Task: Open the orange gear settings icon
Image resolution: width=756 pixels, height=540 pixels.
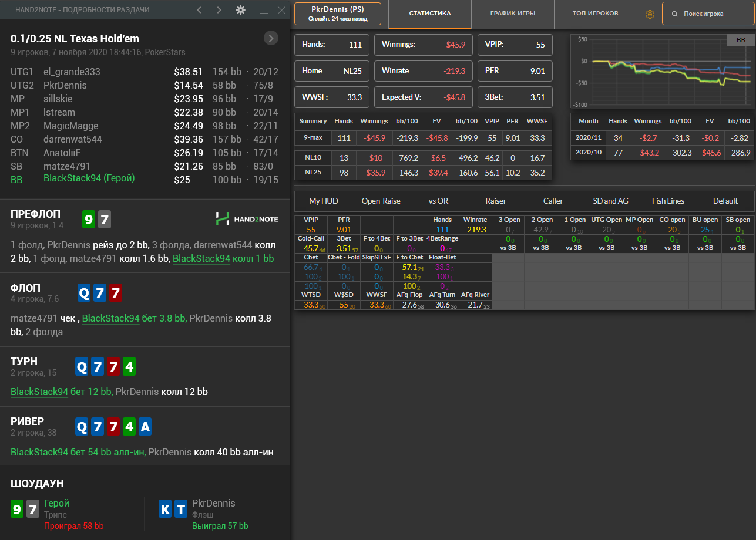Action: coord(650,14)
